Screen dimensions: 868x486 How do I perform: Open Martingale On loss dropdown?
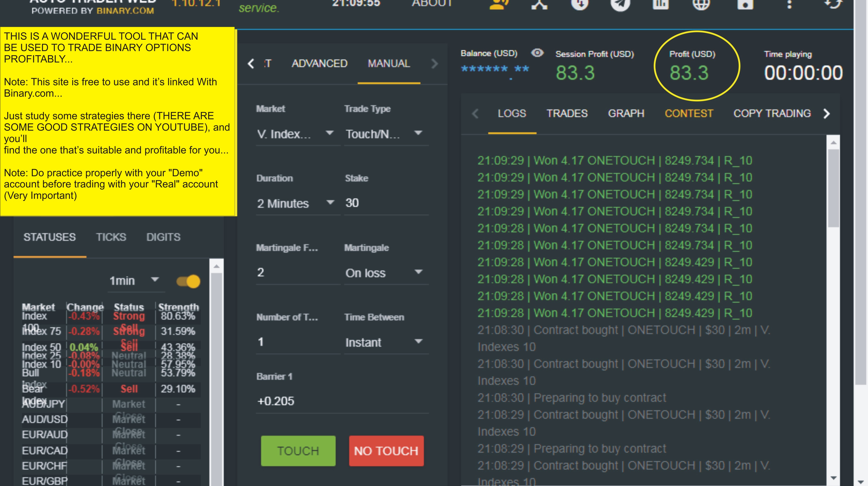[x=384, y=273]
